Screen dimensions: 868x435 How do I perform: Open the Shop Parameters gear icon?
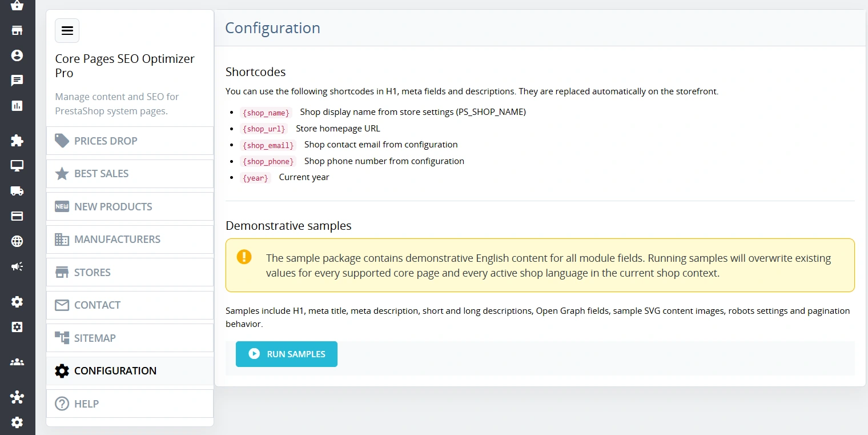(x=17, y=302)
